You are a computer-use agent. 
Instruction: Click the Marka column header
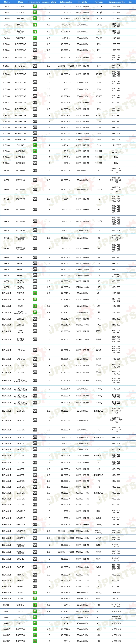pos(7,2)
